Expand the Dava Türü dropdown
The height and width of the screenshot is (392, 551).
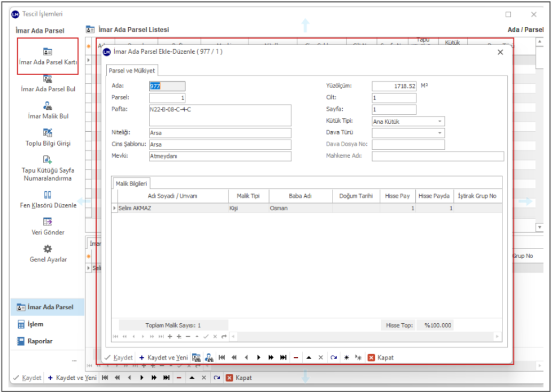coord(439,133)
